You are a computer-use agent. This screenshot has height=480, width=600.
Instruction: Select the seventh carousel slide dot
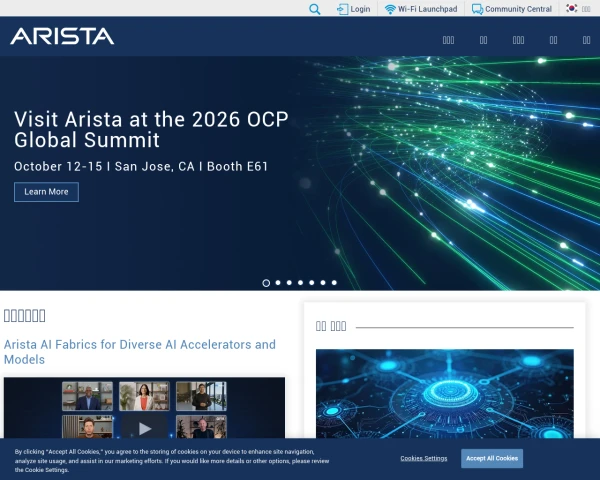coord(334,282)
